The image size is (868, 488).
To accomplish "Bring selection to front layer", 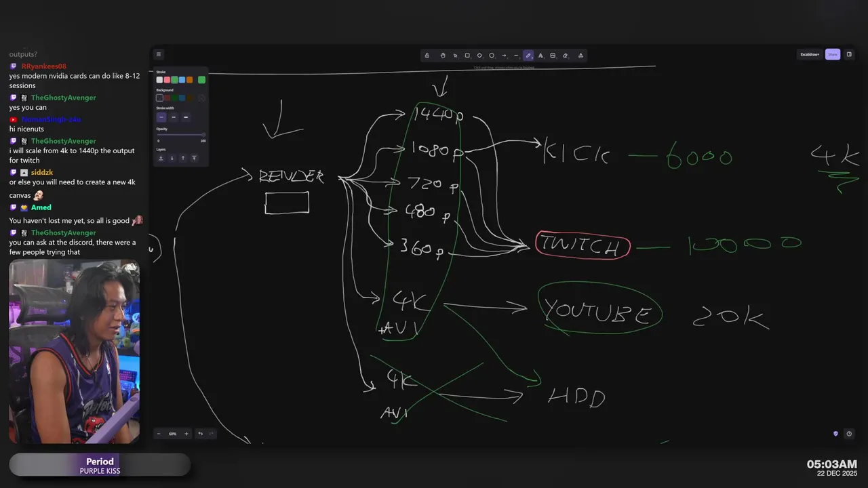I will point(194,158).
